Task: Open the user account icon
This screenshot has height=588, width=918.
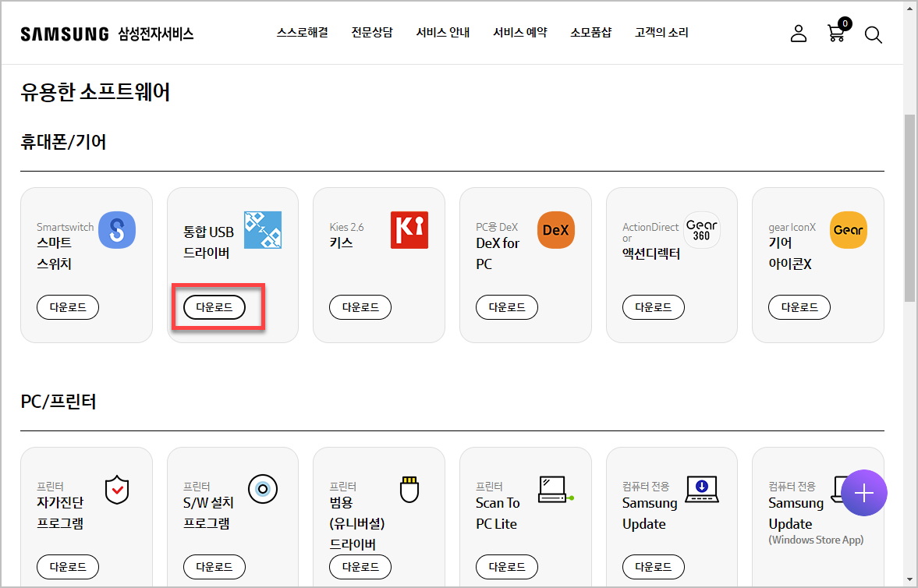Action: 799,34
